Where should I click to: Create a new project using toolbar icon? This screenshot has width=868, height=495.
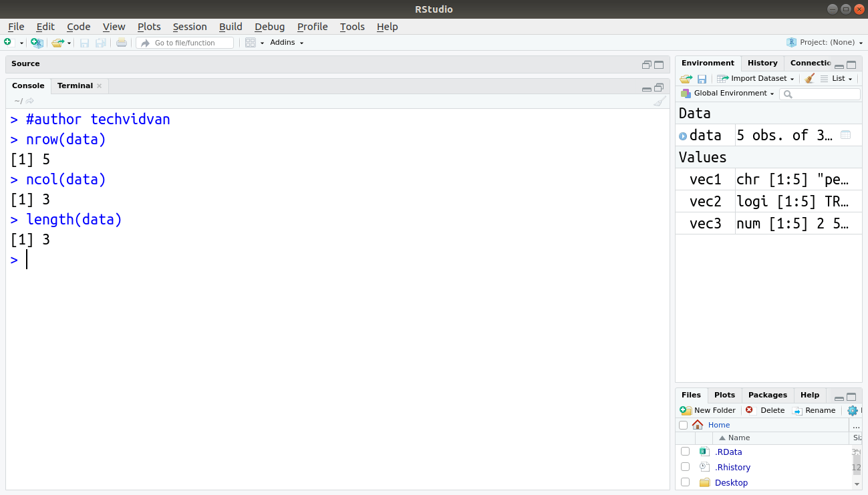(37, 42)
